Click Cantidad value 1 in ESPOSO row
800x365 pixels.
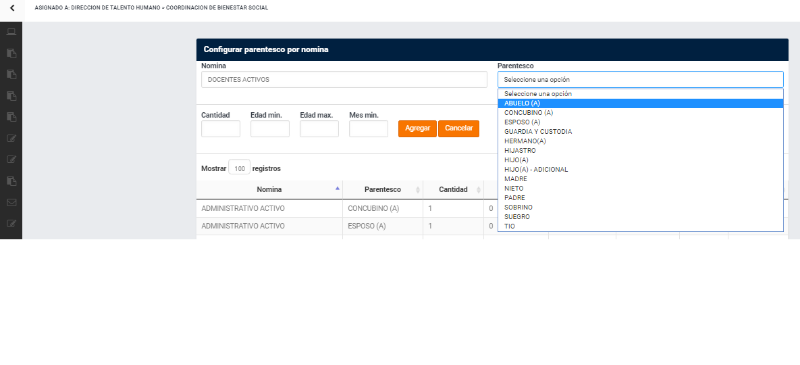[430, 226]
